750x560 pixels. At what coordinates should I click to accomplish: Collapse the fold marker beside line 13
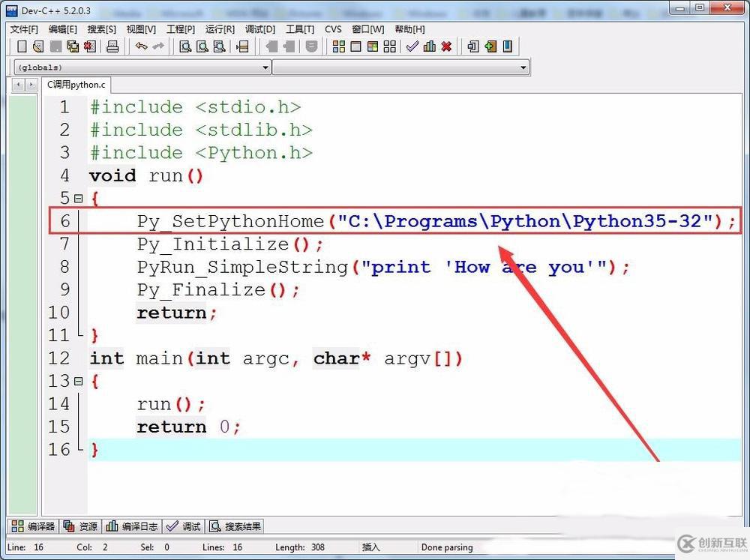tap(79, 381)
